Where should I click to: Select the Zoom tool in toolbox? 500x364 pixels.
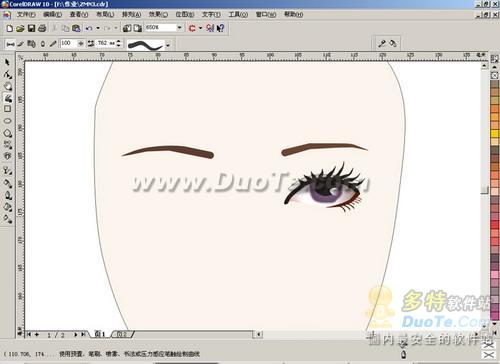tap(8, 86)
